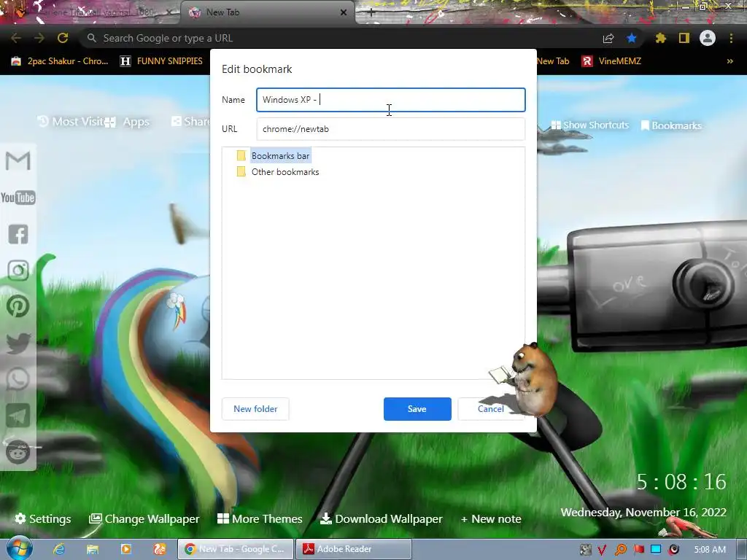Click Show Shortcuts on the new tab page
The height and width of the screenshot is (560, 747).
pos(589,125)
